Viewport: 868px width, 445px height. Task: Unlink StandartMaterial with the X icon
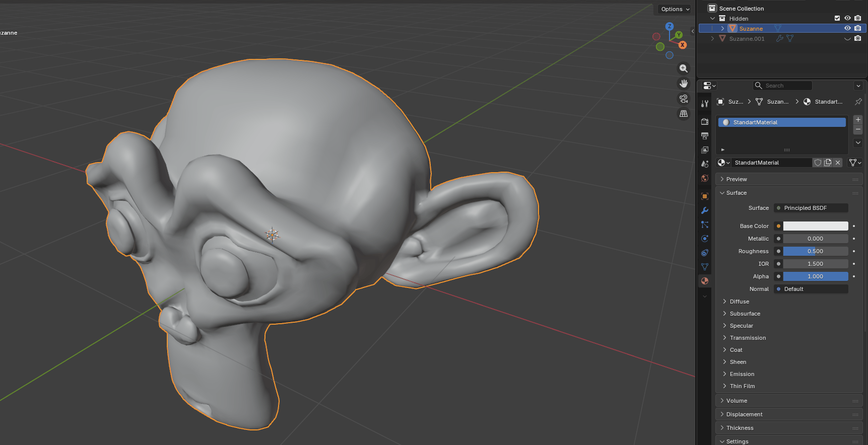[838, 163]
